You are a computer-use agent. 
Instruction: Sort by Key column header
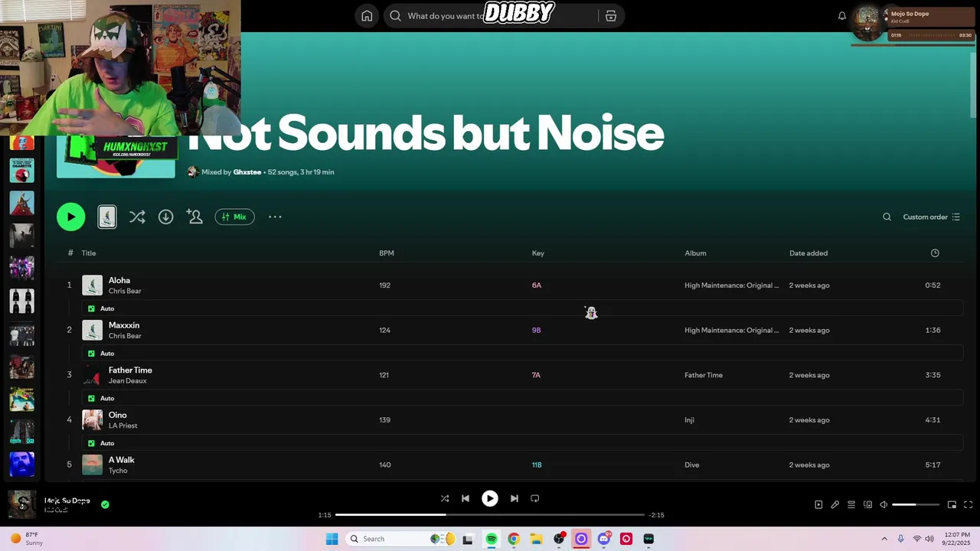[538, 253]
